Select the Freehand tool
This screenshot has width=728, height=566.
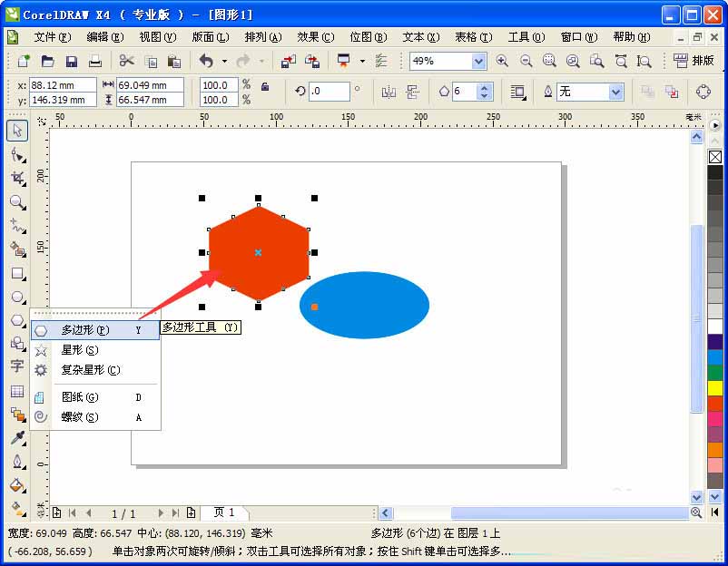(17, 226)
